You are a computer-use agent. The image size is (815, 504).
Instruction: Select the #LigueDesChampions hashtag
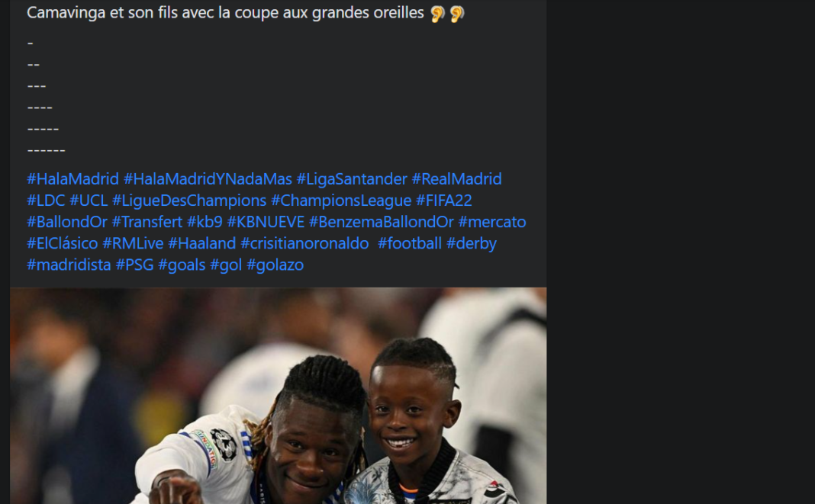[x=189, y=201]
